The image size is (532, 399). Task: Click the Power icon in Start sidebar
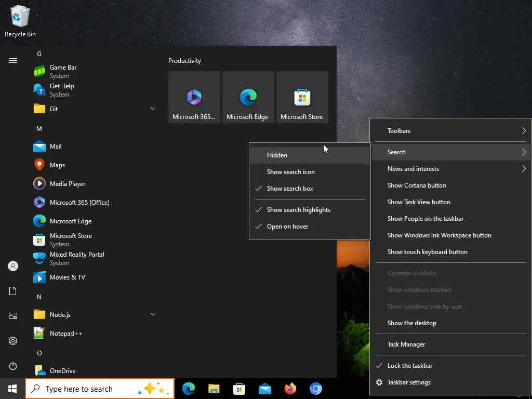(13, 366)
